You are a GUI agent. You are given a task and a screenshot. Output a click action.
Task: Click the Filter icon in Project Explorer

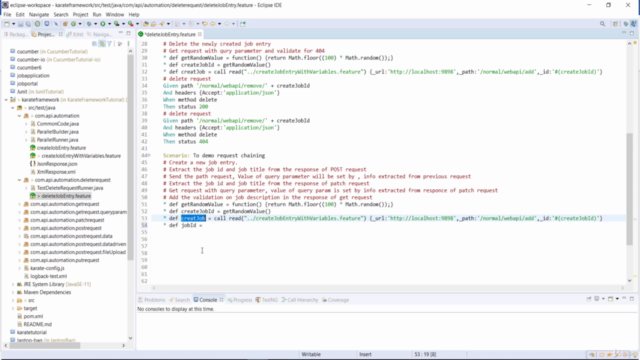110,44
